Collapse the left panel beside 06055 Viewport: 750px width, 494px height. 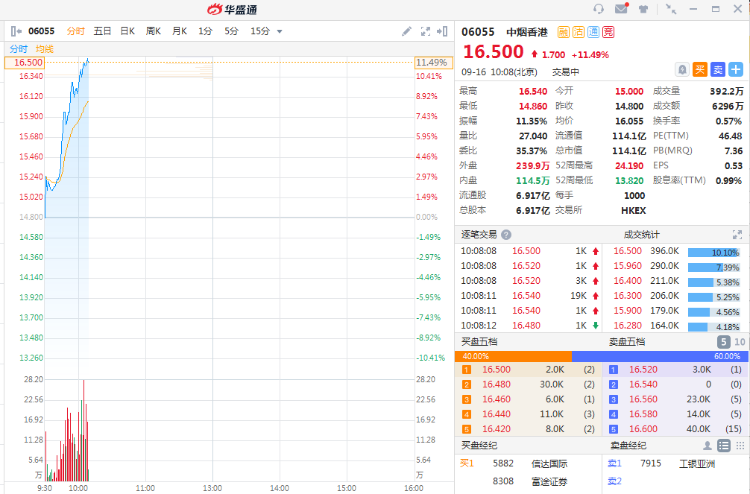point(15,31)
